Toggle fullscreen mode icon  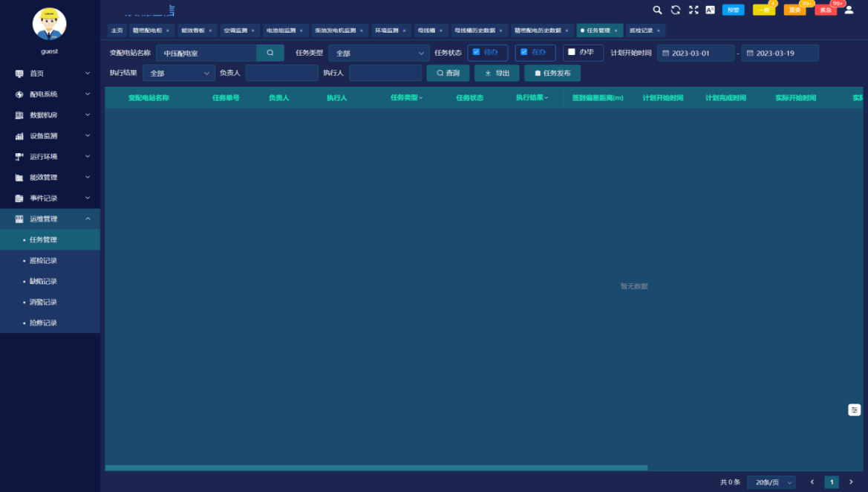[693, 10]
